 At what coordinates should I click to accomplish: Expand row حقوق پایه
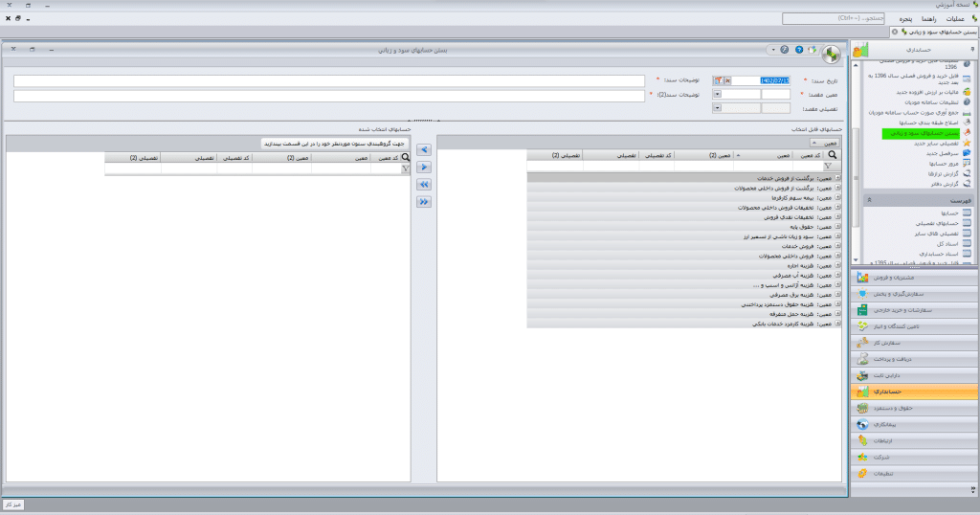(x=837, y=226)
